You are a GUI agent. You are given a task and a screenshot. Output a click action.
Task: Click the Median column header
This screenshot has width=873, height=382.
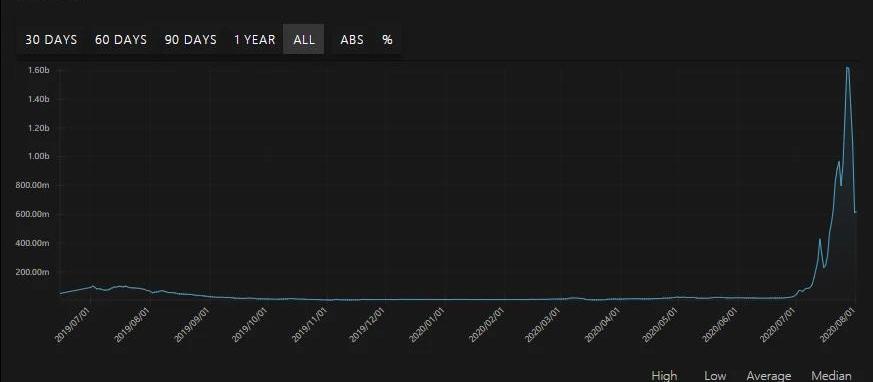click(831, 376)
